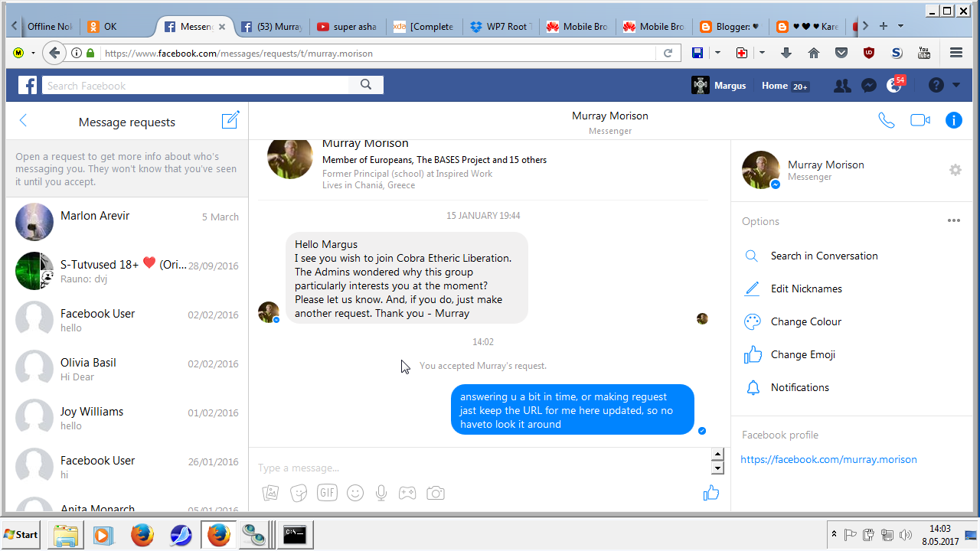Click the Facebook search magnifier button

[x=366, y=85]
